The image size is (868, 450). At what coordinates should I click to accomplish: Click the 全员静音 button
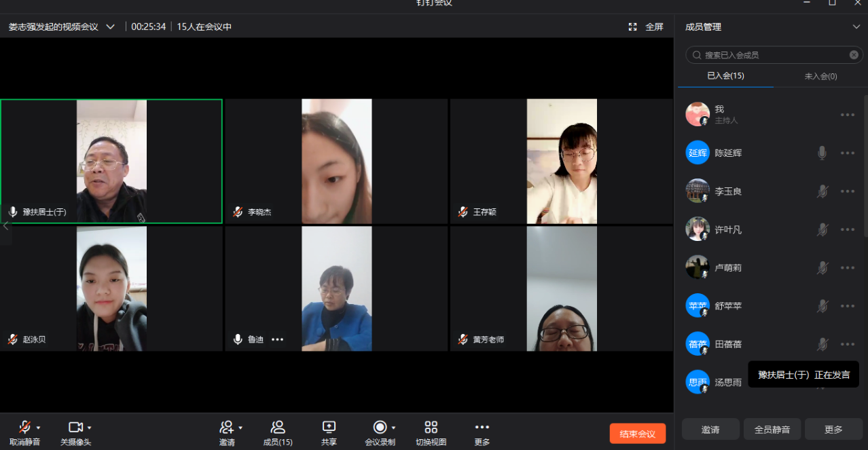[x=772, y=430]
